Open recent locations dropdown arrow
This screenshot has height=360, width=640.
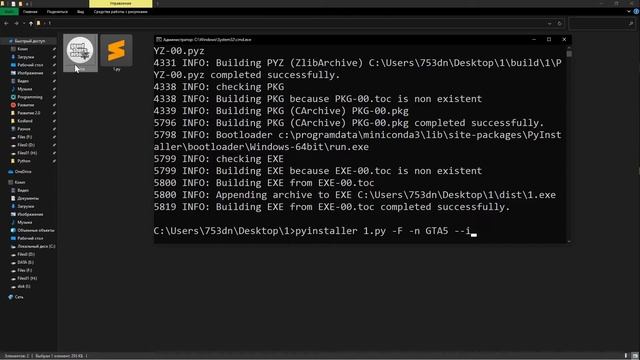coord(24,23)
